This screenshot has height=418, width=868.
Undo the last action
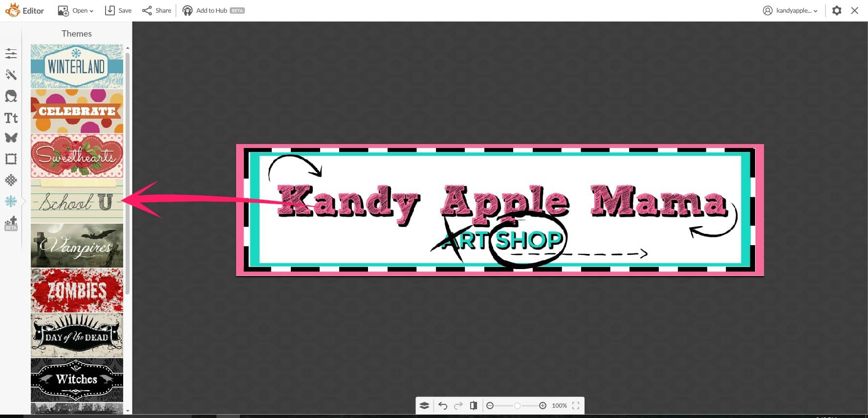pyautogui.click(x=443, y=405)
